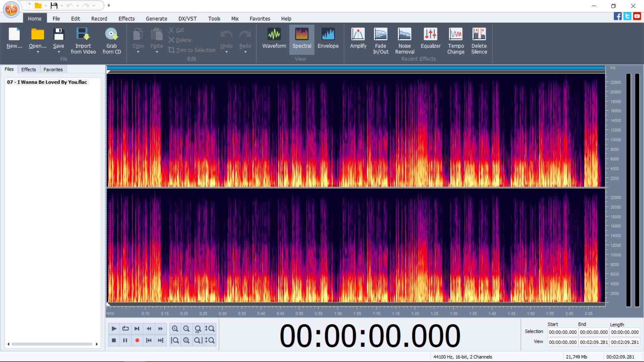Open the Tools ribbon tab
The height and width of the screenshot is (362, 644).
[214, 18]
